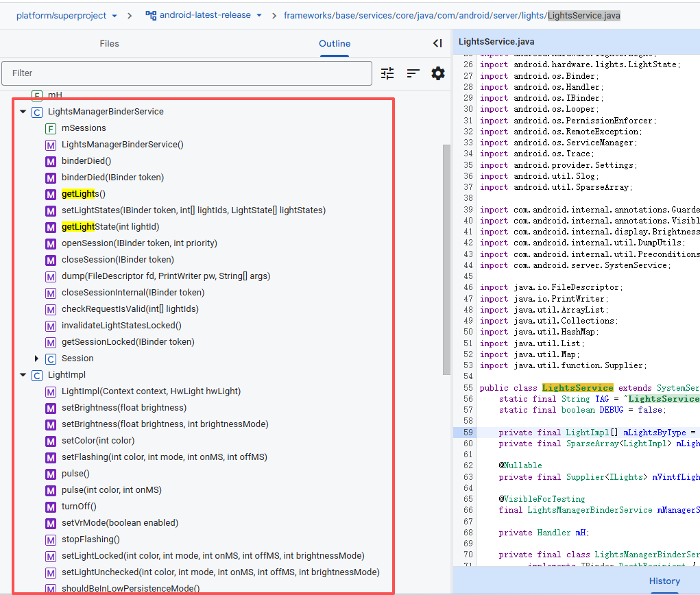The width and height of the screenshot is (700, 595).
Task: Click class icon of Session
Action: 51,359
